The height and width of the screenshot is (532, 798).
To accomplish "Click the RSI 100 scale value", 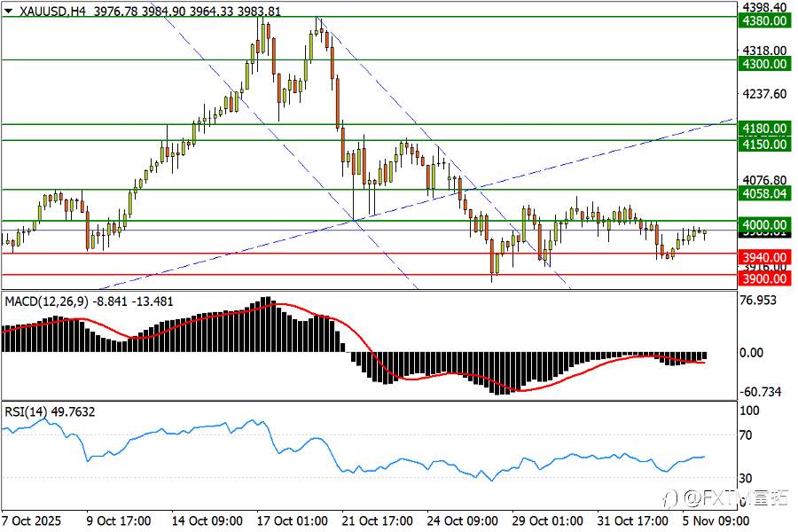I will [x=749, y=411].
